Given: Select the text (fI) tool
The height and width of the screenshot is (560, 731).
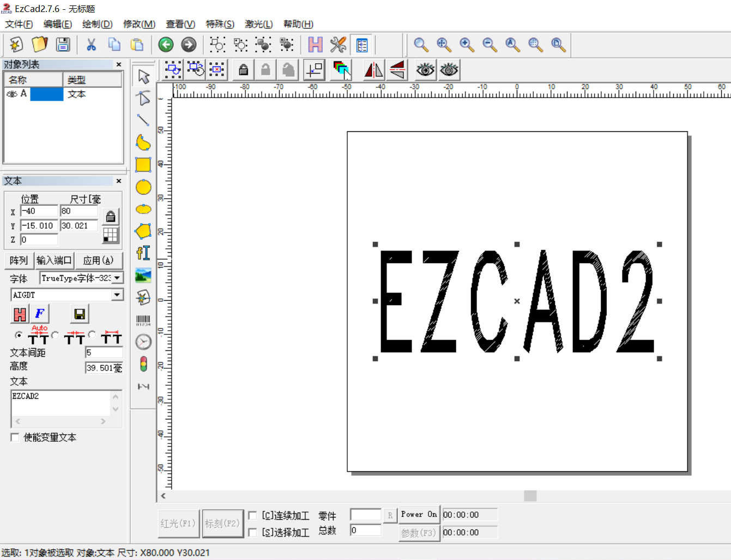Looking at the screenshot, I should pyautogui.click(x=143, y=253).
